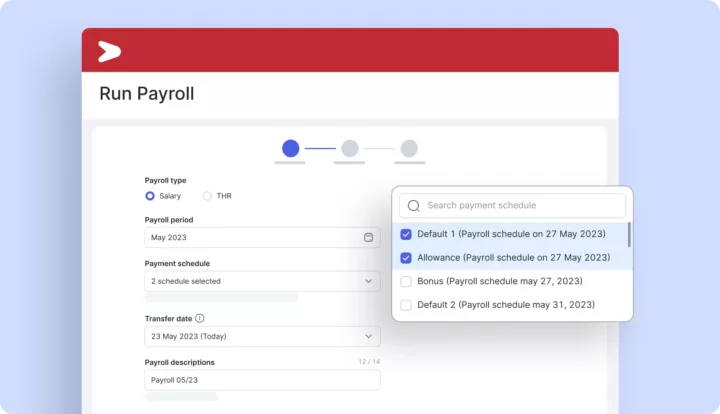Click the Payroll descriptions text field
Image resolution: width=720 pixels, height=414 pixels.
click(262, 380)
